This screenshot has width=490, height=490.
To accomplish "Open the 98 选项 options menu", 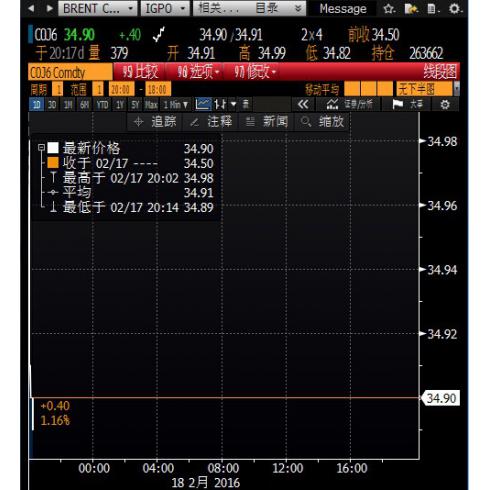I will point(198,72).
